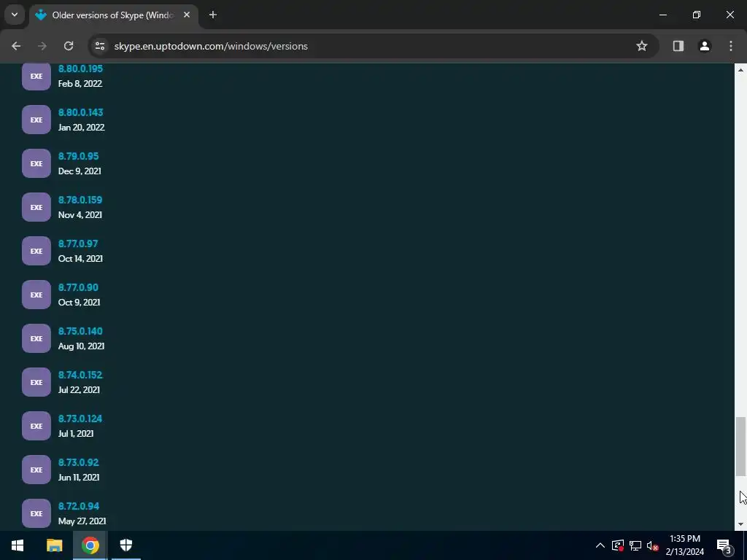747x560 pixels.
Task: Click the Jul 1, 2021 release date
Action: tap(76, 435)
